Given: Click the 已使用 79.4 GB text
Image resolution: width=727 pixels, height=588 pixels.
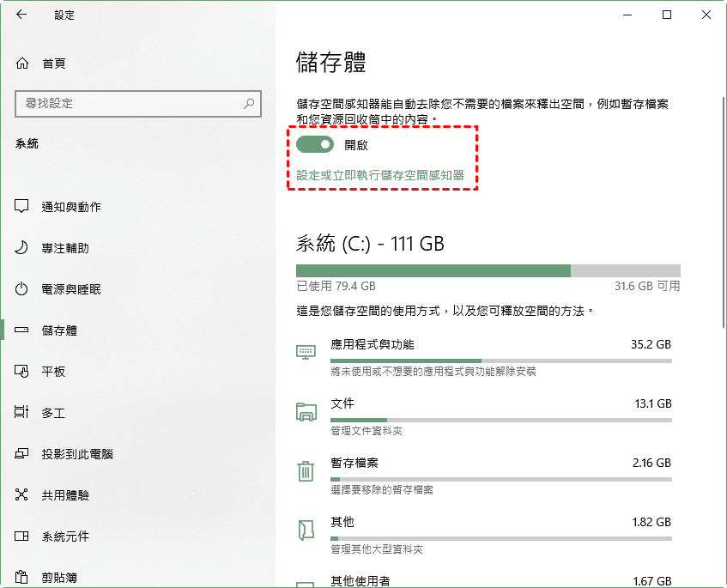Looking at the screenshot, I should (336, 286).
